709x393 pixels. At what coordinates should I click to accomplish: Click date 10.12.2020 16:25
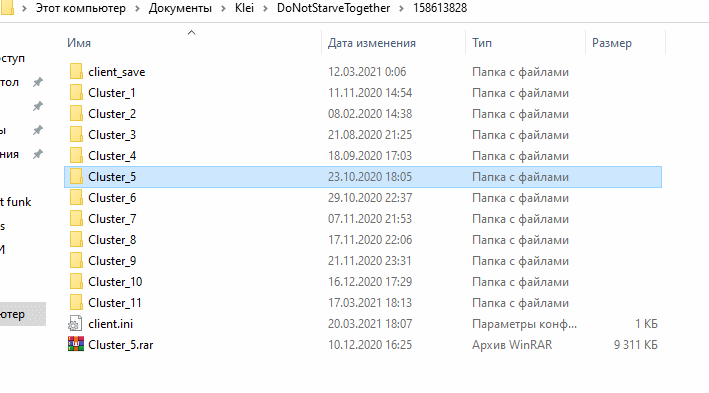(x=370, y=345)
